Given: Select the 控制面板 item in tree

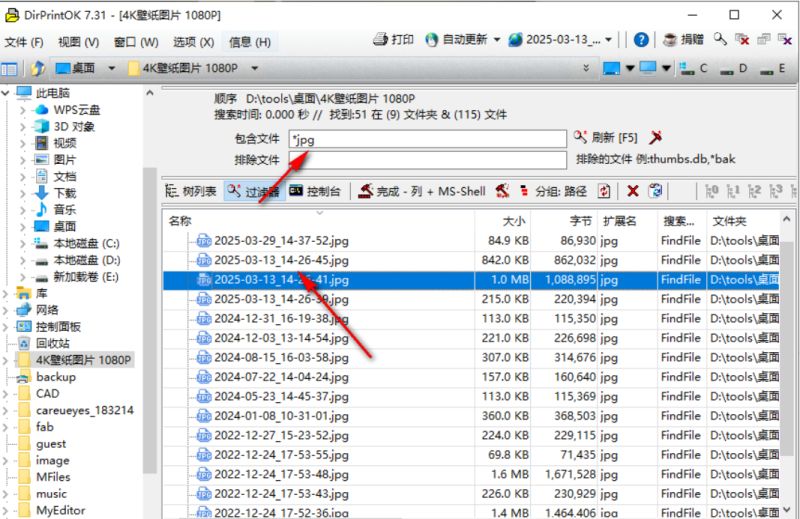Looking at the screenshot, I should 58,327.
